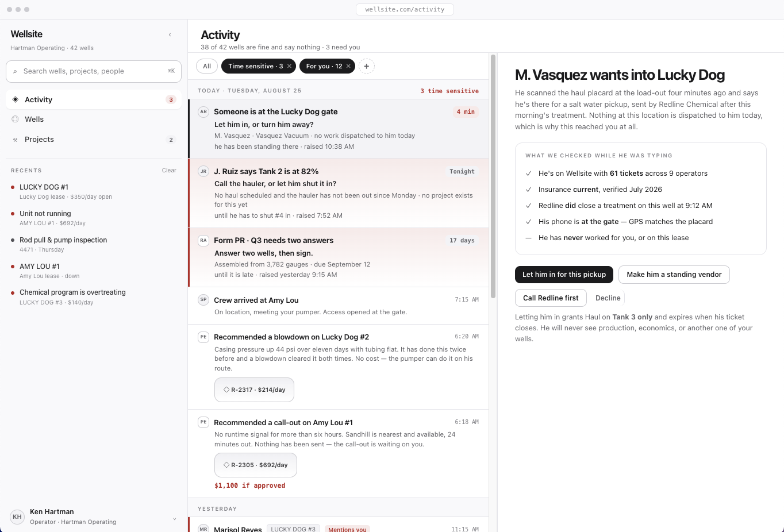The width and height of the screenshot is (784, 532).
Task: Click Call Redline first button
Action: [x=551, y=298]
